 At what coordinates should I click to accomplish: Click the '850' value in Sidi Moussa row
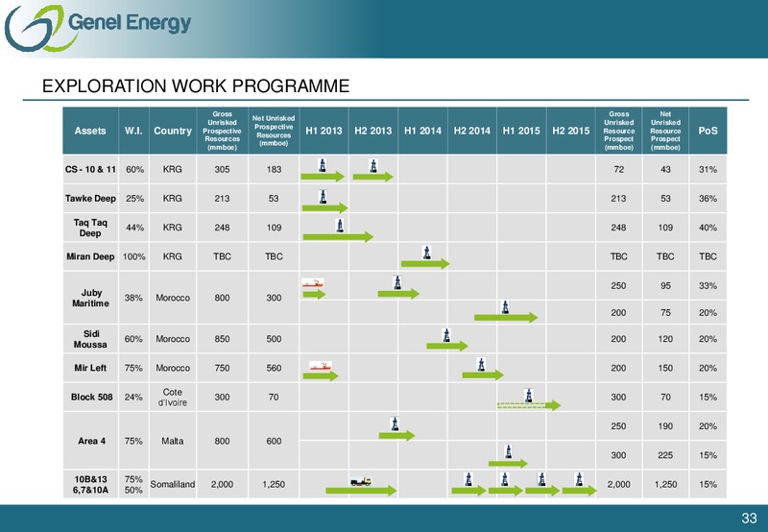coord(222,339)
